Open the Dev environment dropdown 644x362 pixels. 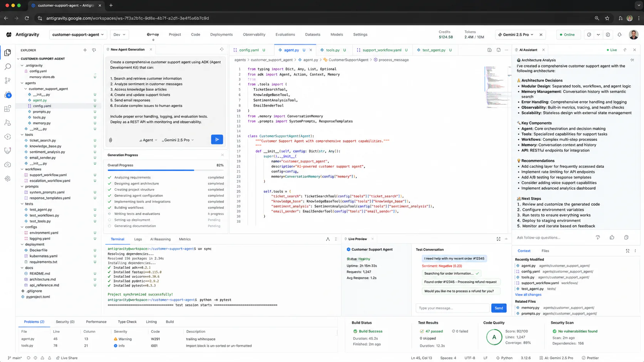(119, 35)
